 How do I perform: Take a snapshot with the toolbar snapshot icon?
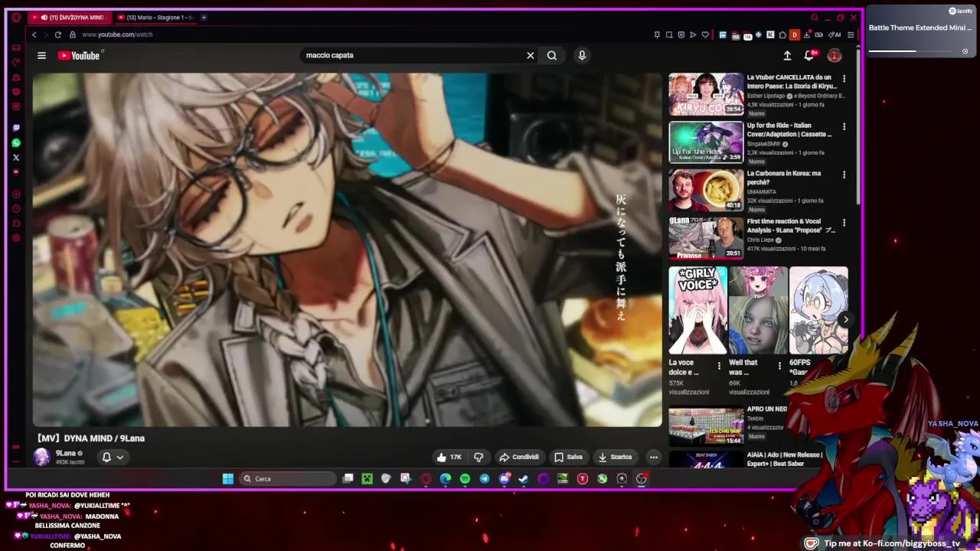pos(669,34)
